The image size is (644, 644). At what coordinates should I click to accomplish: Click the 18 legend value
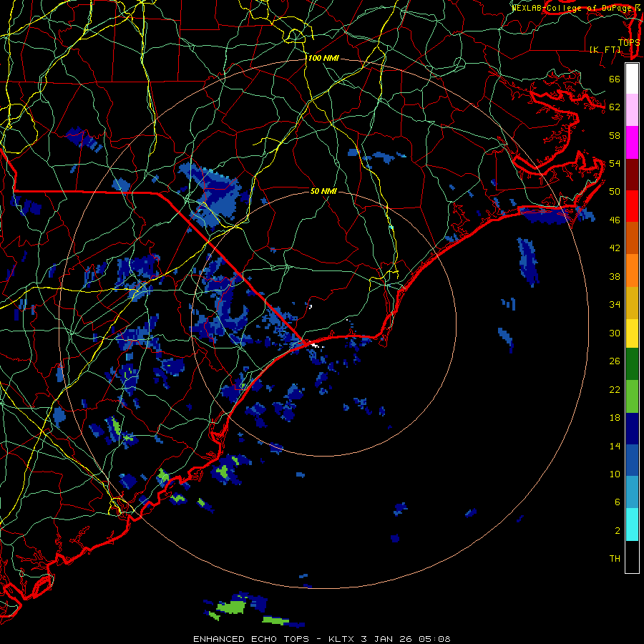(x=615, y=418)
